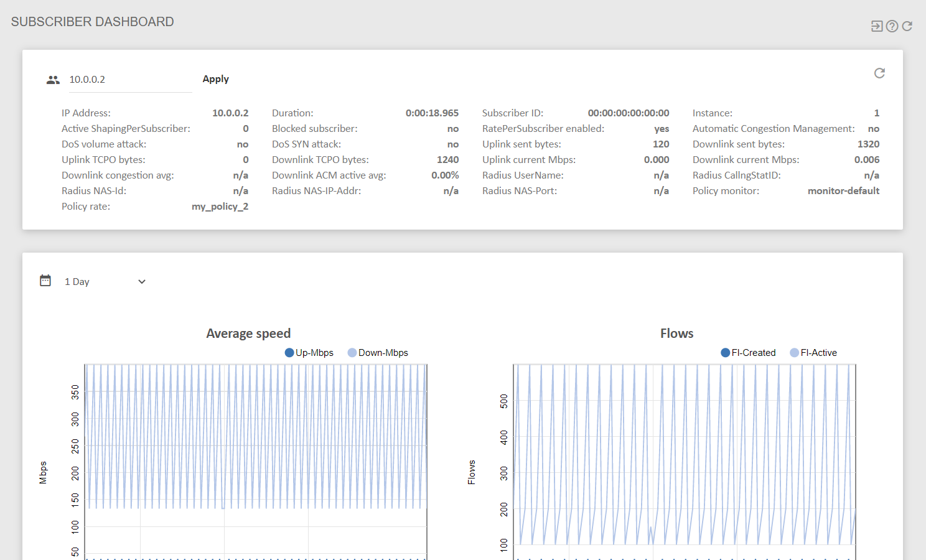Click the Automatic Congestion Management label
Screen dimensions: 926x560
tap(774, 129)
